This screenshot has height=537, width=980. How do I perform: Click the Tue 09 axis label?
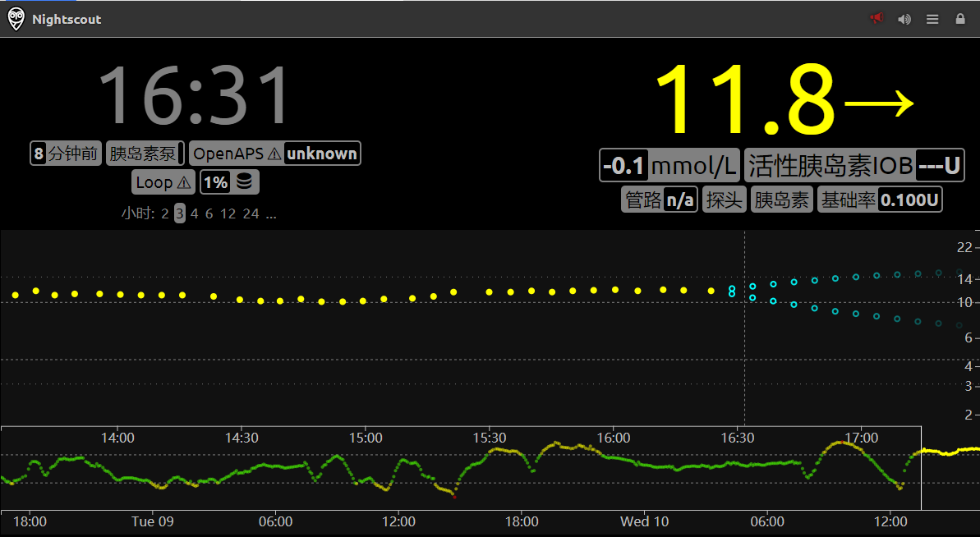tap(153, 521)
